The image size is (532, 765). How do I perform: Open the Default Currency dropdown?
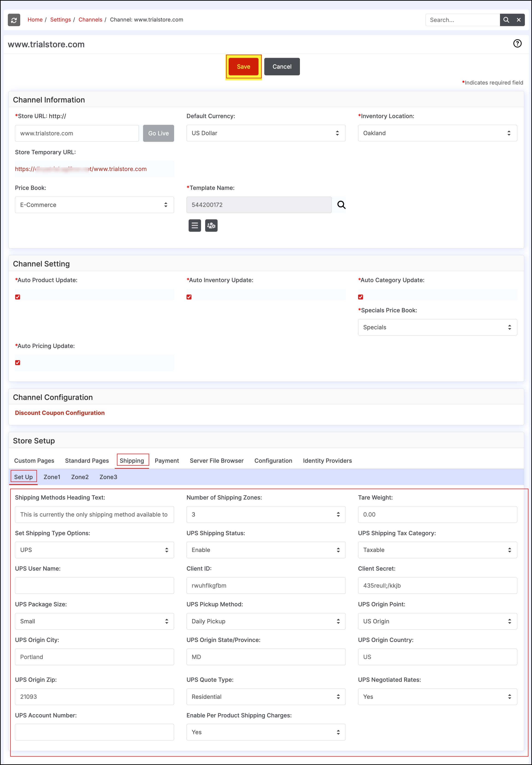tap(266, 133)
